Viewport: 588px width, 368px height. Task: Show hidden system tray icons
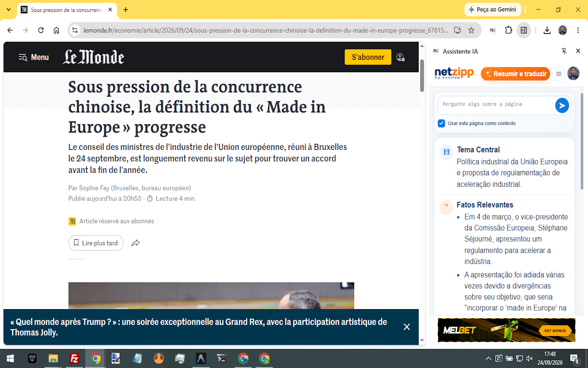click(488, 358)
